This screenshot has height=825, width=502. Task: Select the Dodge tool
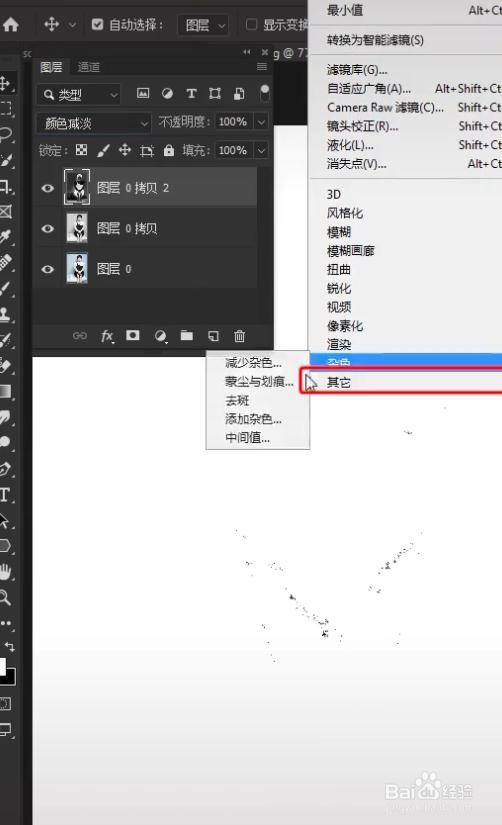click(x=5, y=442)
